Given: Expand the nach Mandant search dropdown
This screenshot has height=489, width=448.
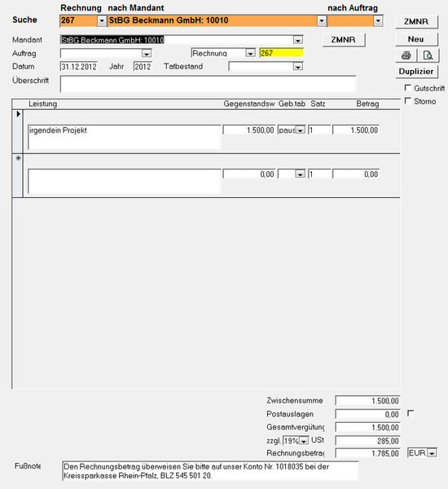Looking at the screenshot, I should (x=322, y=21).
